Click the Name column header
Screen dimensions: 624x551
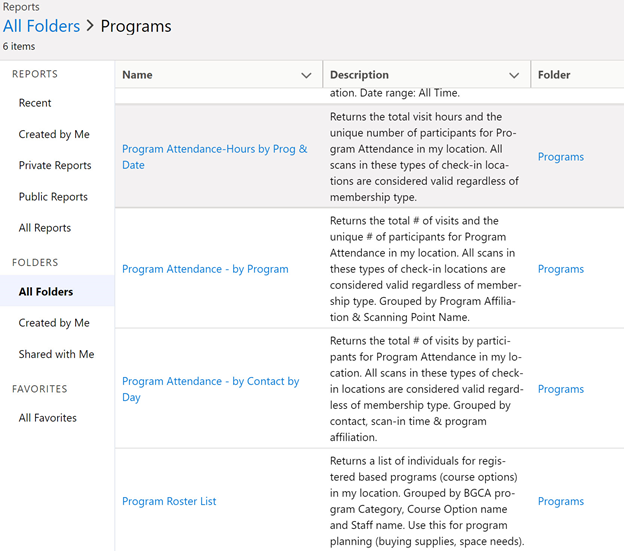tap(137, 75)
